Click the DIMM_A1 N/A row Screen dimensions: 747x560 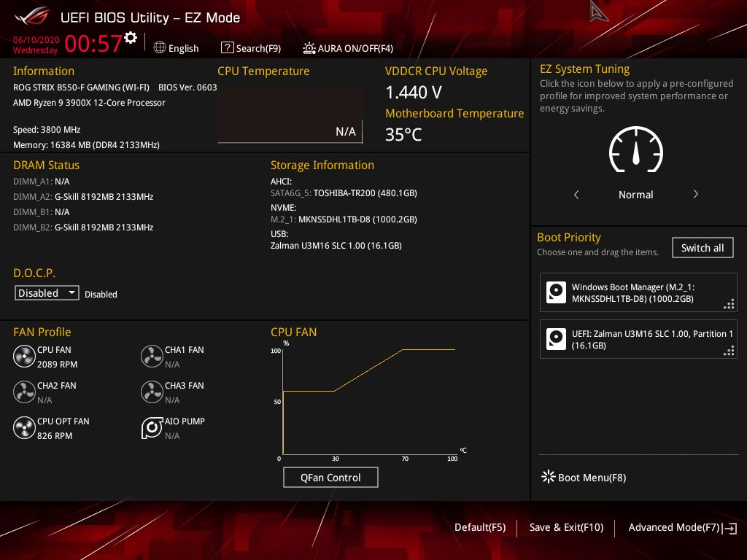[x=42, y=182]
